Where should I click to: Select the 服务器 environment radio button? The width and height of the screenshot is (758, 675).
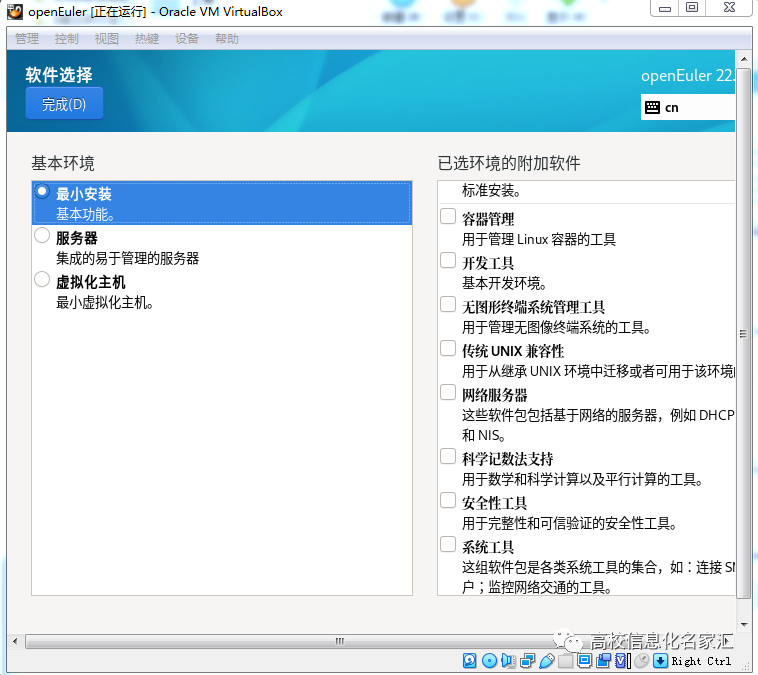[x=42, y=236]
